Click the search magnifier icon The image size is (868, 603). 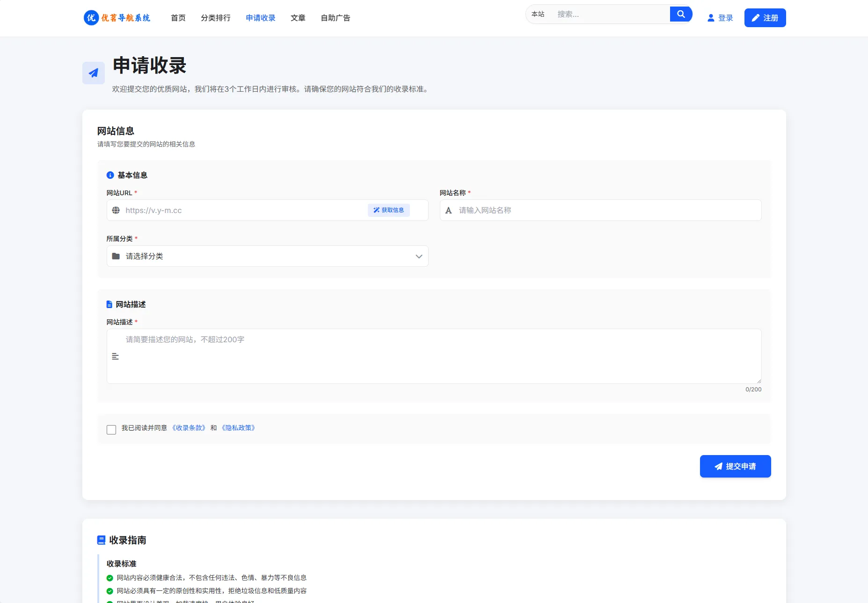point(681,14)
